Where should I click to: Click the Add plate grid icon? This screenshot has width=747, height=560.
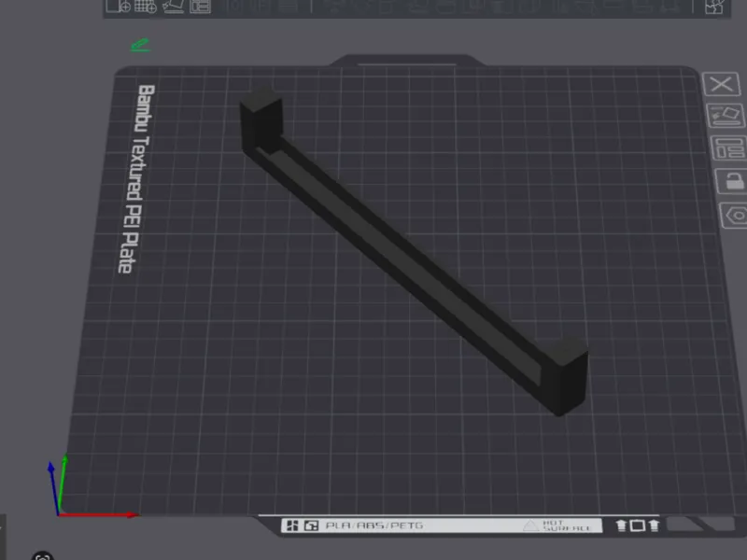146,7
